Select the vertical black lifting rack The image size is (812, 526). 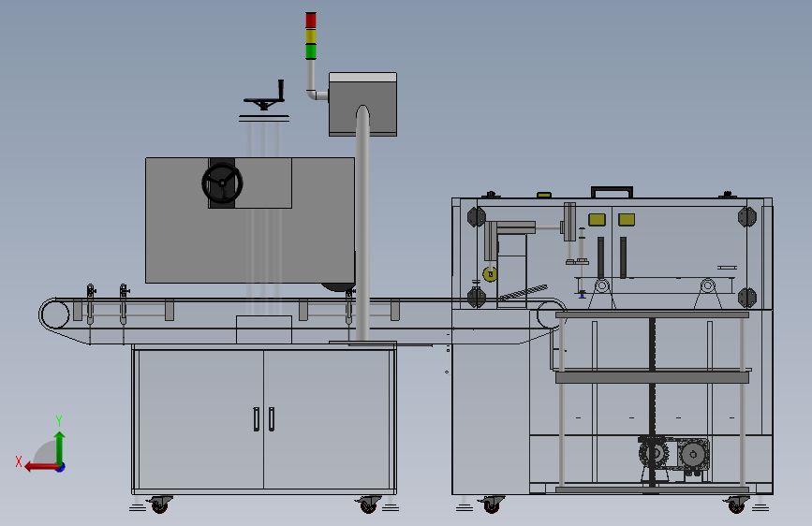coord(652,402)
